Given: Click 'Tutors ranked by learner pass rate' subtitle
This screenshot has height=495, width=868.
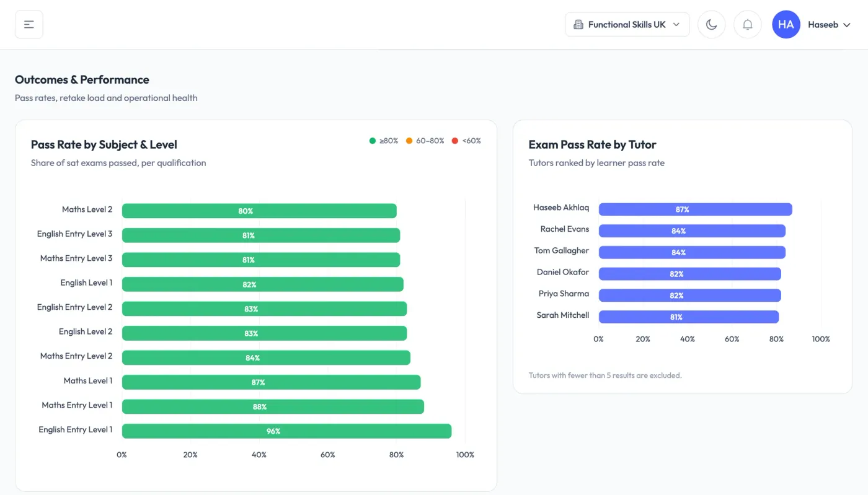Looking at the screenshot, I should 596,163.
